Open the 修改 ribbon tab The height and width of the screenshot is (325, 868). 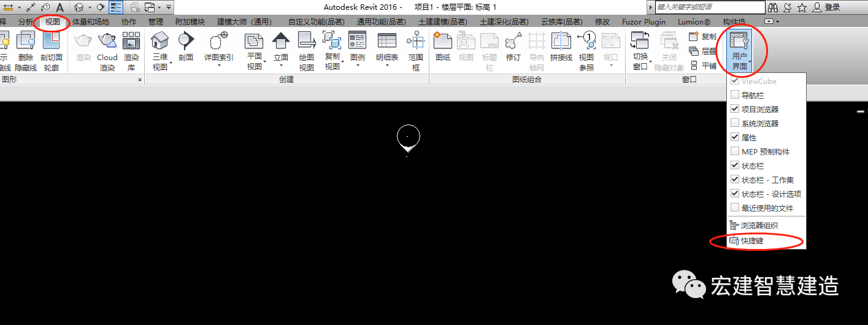point(602,21)
